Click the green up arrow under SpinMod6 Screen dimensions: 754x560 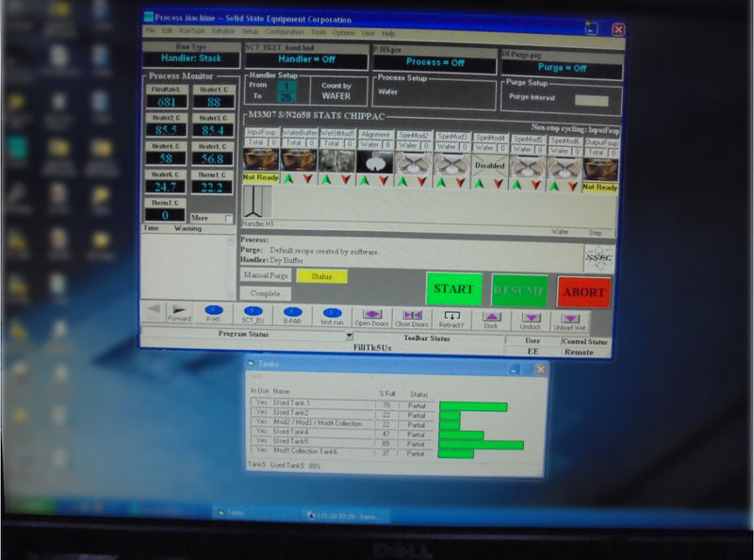coord(554,186)
